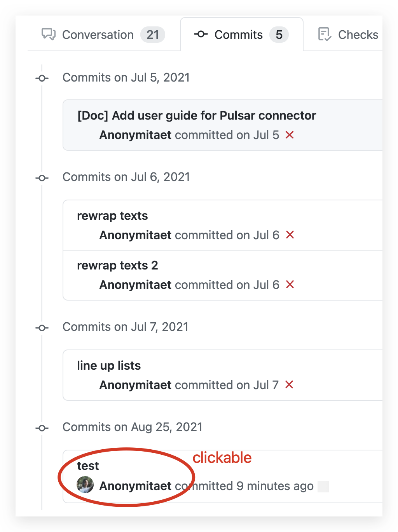
Task: Select the Commits tab label
Action: 239,35
